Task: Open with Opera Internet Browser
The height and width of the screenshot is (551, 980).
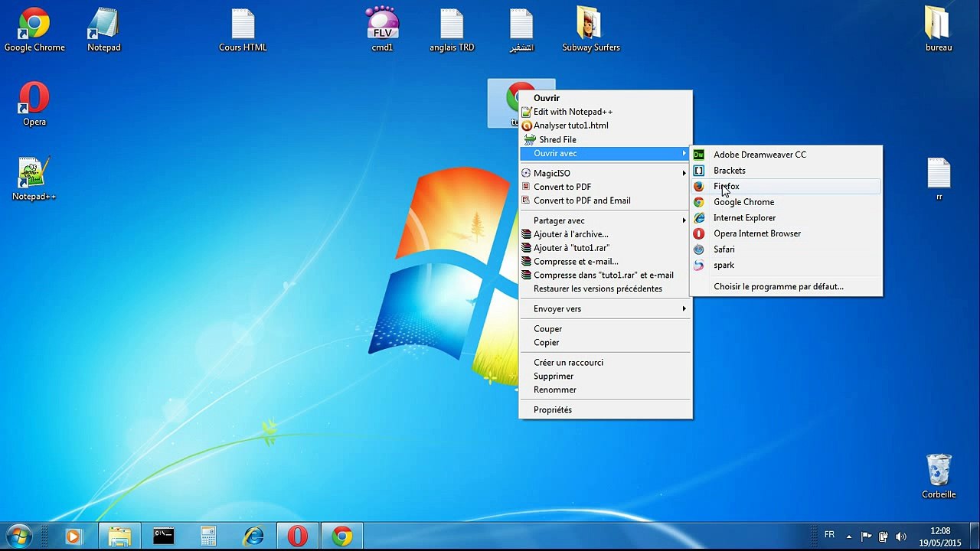Action: click(x=786, y=233)
